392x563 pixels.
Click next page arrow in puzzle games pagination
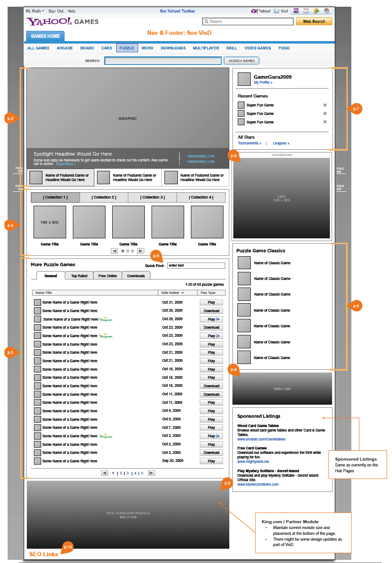pyautogui.click(x=152, y=473)
